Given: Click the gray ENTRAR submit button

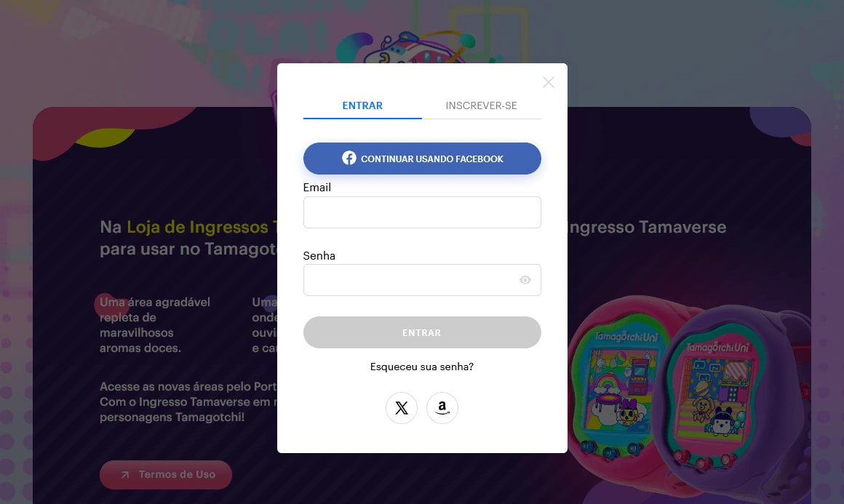Looking at the screenshot, I should coord(422,332).
